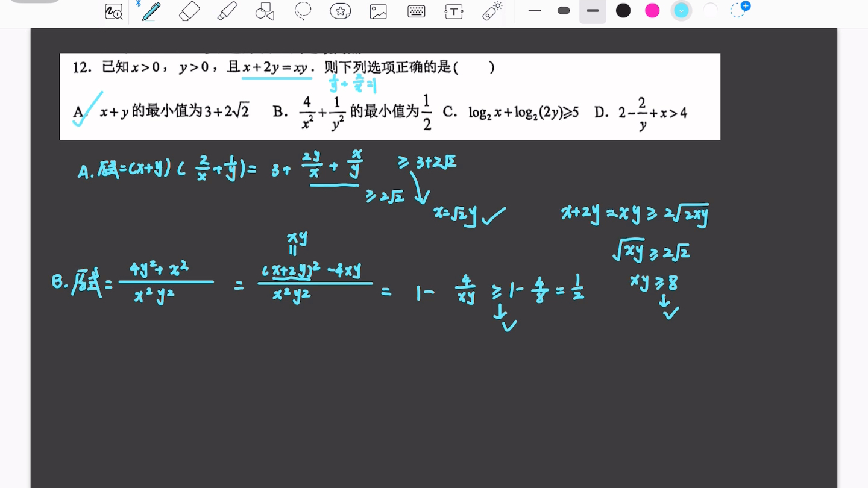Choose the thinnest stroke width
The image size is (868, 488).
(x=535, y=11)
